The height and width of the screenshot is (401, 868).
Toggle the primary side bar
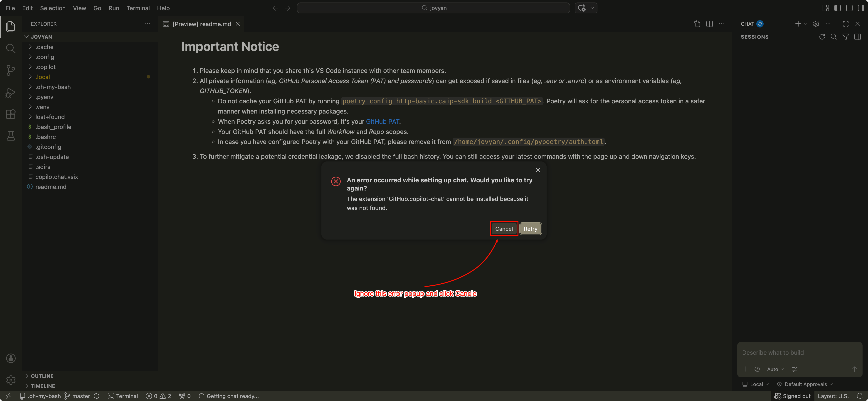(837, 8)
